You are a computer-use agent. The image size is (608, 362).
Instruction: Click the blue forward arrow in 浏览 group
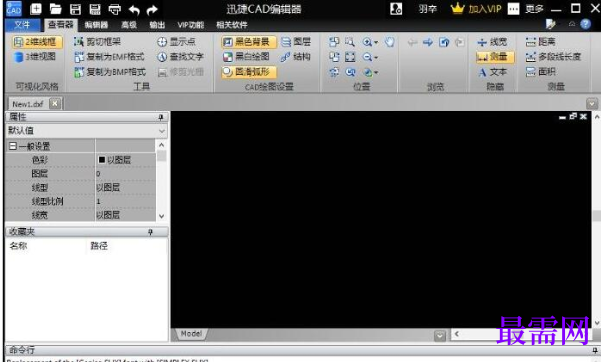(428, 42)
